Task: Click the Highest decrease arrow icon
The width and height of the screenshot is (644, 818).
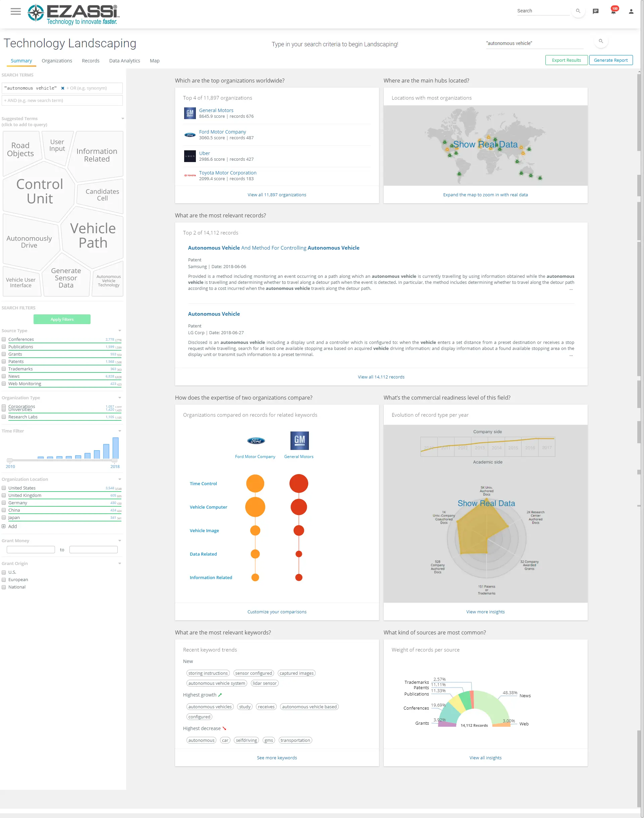Action: point(224,728)
